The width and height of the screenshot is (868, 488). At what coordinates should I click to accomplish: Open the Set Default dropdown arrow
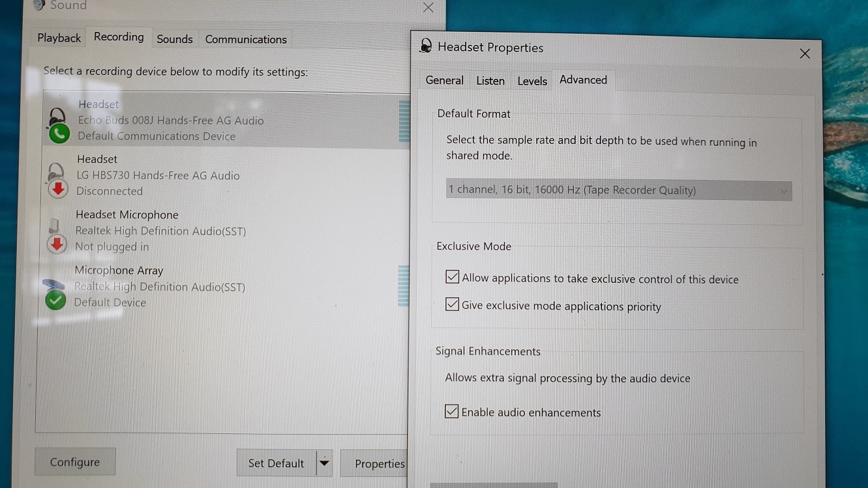(324, 463)
